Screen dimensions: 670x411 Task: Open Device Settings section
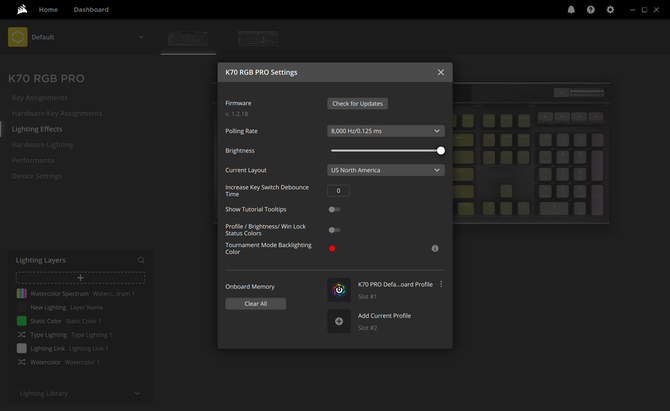37,176
